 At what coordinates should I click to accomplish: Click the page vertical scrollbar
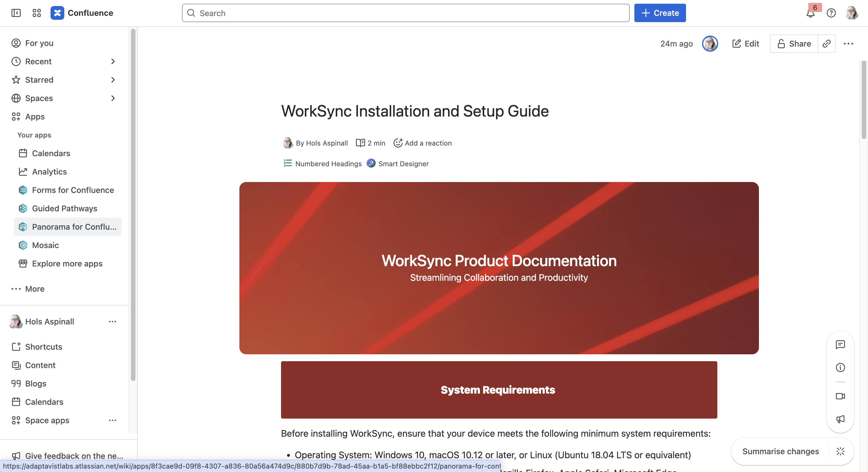864,99
